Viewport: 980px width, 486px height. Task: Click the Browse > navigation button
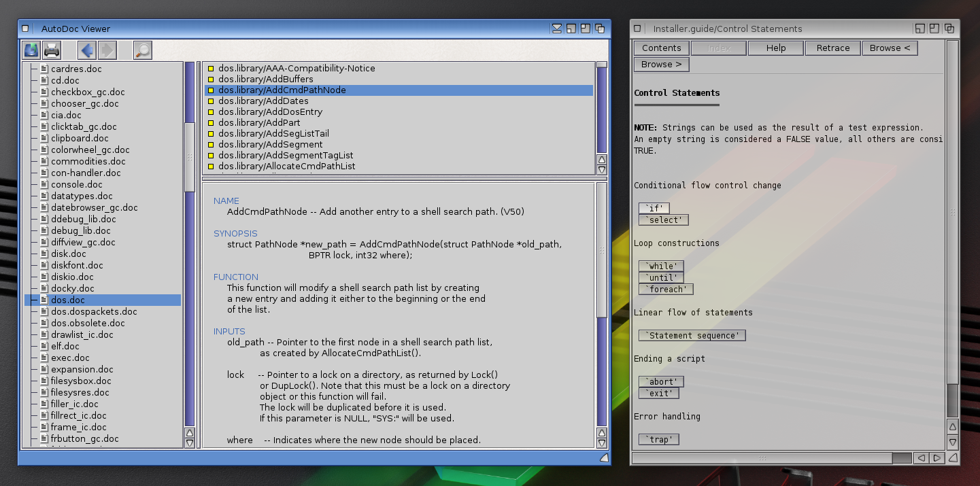(x=661, y=65)
